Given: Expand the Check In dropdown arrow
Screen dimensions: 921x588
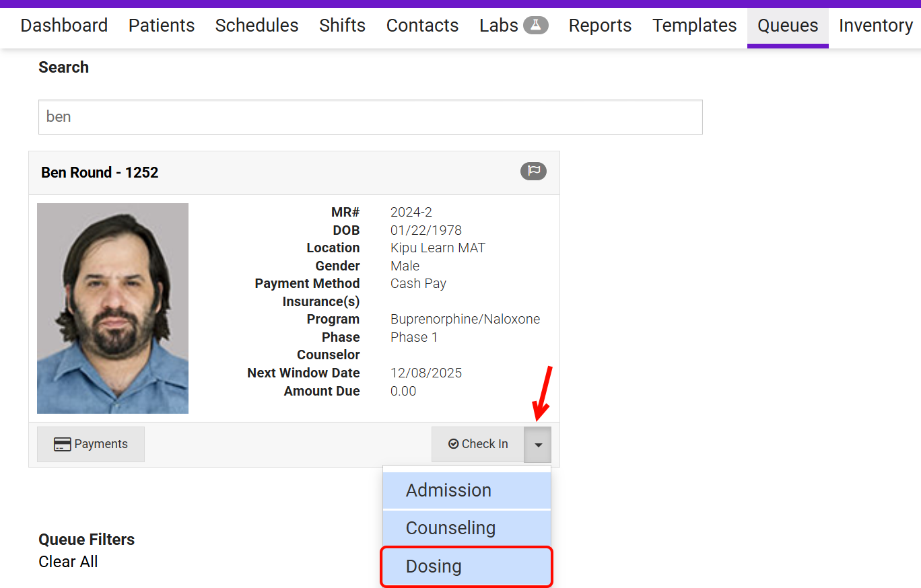Looking at the screenshot, I should 537,445.
